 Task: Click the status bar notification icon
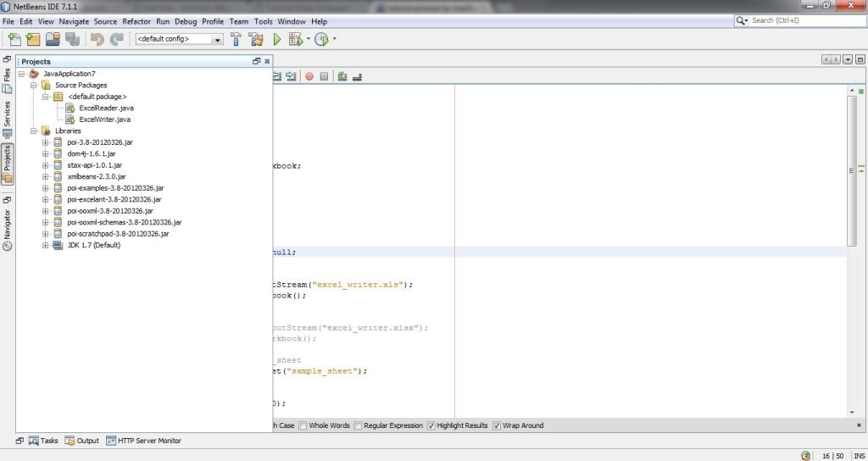tap(806, 455)
